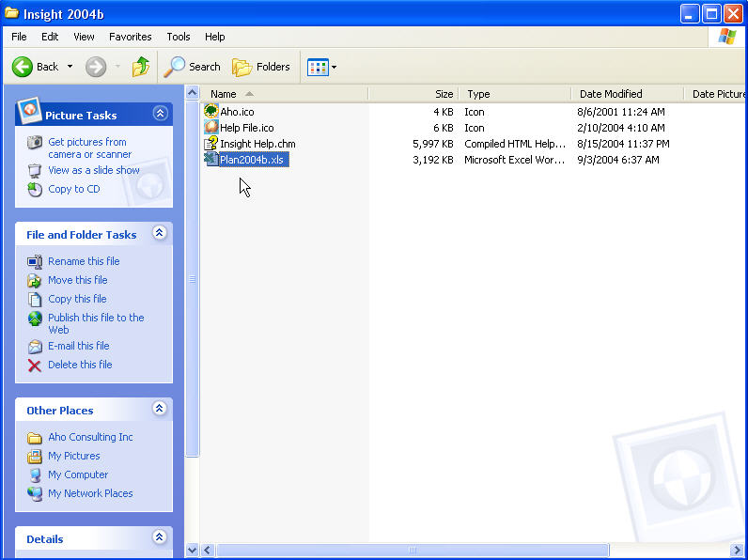Open the View menu
748x560 pixels.
tap(84, 37)
